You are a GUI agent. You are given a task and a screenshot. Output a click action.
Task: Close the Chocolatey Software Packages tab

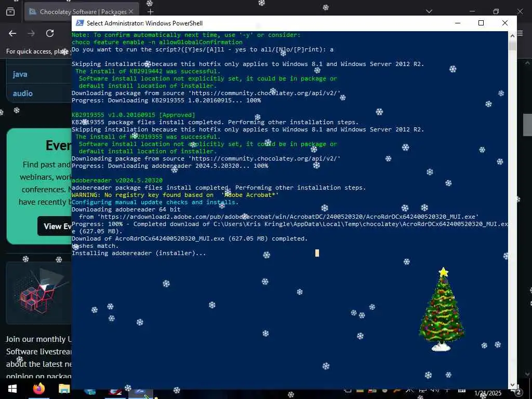tap(131, 11)
